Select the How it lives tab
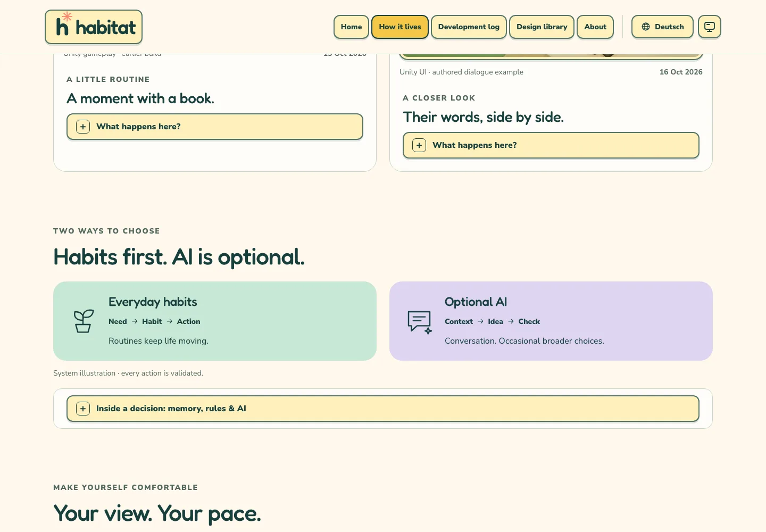This screenshot has height=532, width=766. pyautogui.click(x=400, y=27)
